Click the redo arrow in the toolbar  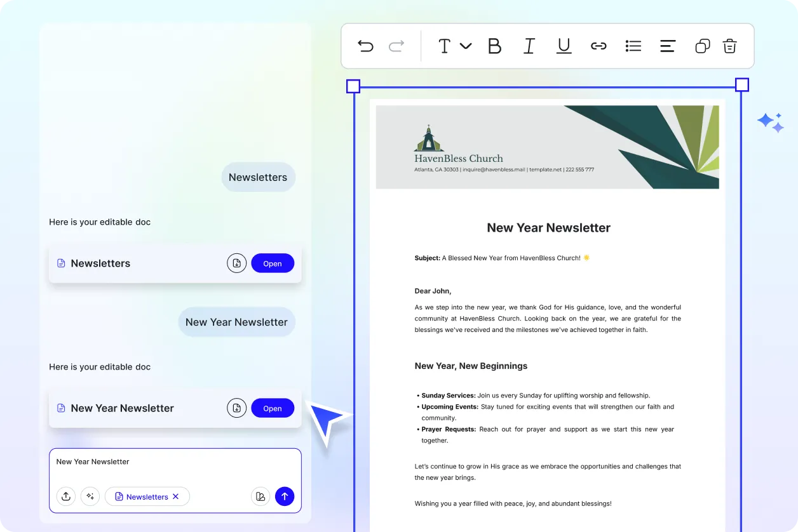(396, 46)
